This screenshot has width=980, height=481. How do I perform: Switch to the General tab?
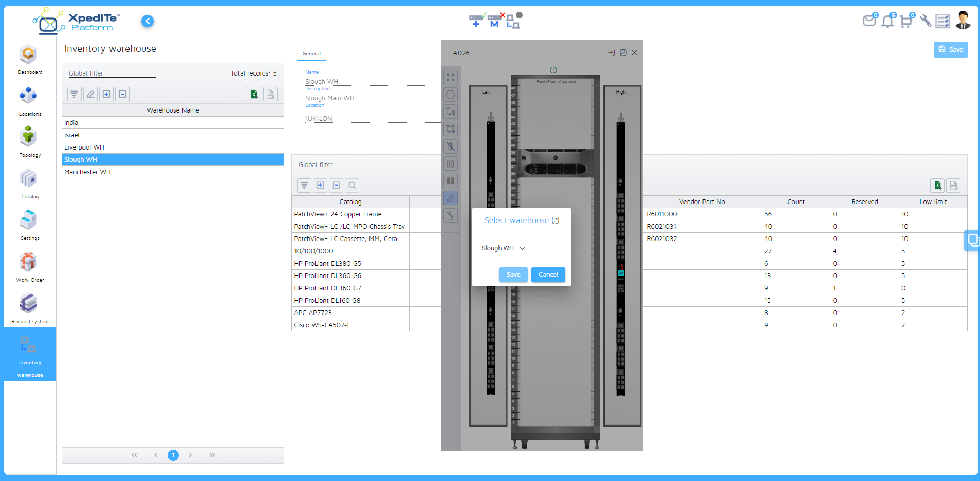point(311,54)
